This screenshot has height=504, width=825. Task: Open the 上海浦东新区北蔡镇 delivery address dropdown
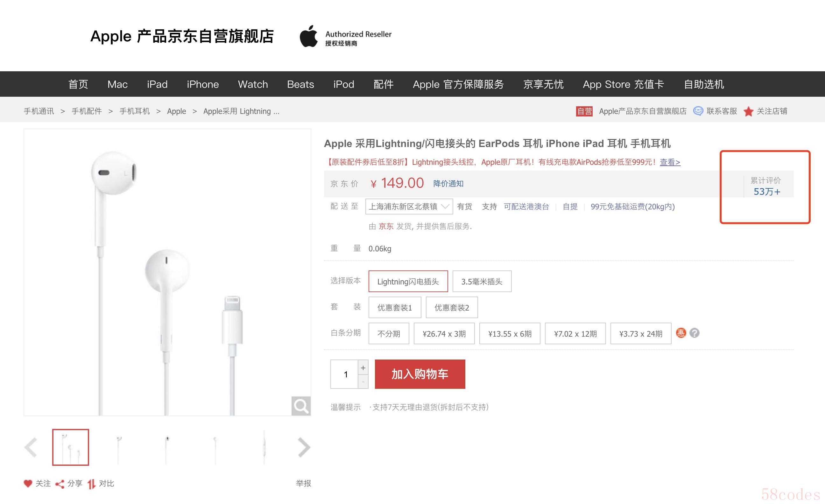[409, 206]
